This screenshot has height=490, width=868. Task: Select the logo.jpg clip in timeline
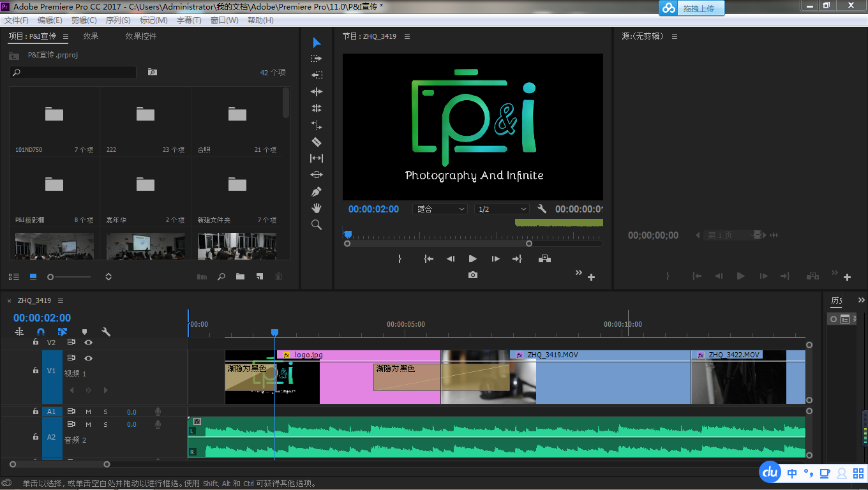[x=357, y=376]
